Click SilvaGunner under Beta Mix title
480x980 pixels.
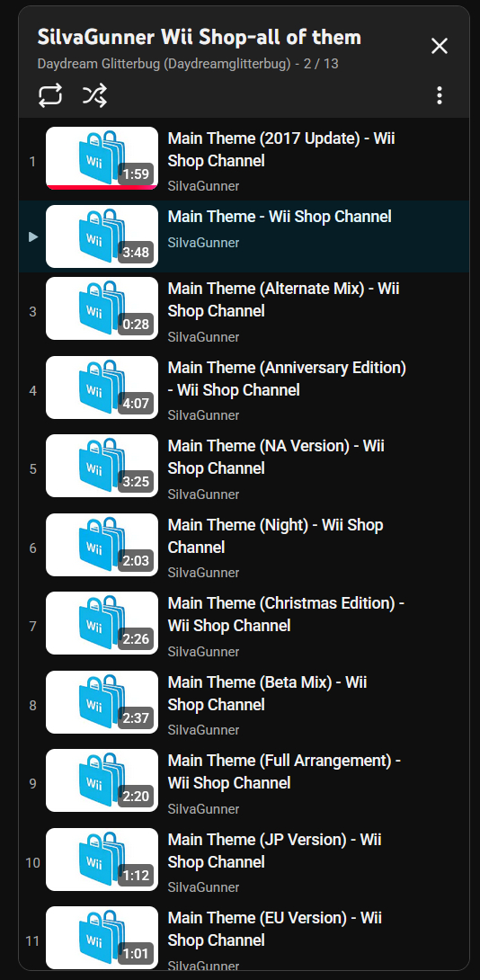coord(203,730)
